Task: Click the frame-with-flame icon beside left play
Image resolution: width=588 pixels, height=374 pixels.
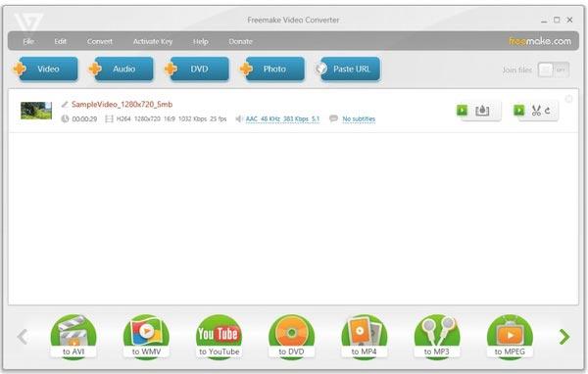Action: pyautogui.click(x=482, y=111)
